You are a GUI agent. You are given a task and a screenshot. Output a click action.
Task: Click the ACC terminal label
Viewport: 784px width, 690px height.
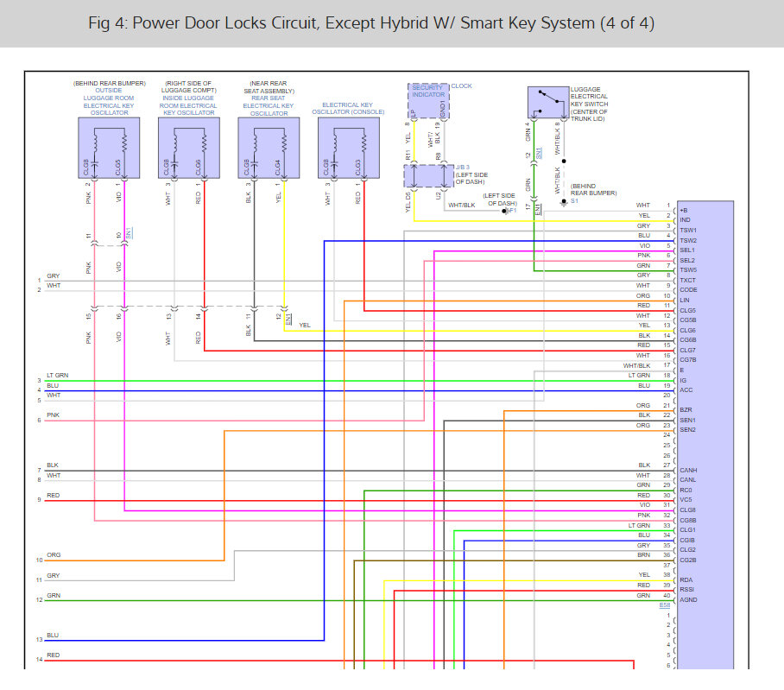pyautogui.click(x=686, y=390)
